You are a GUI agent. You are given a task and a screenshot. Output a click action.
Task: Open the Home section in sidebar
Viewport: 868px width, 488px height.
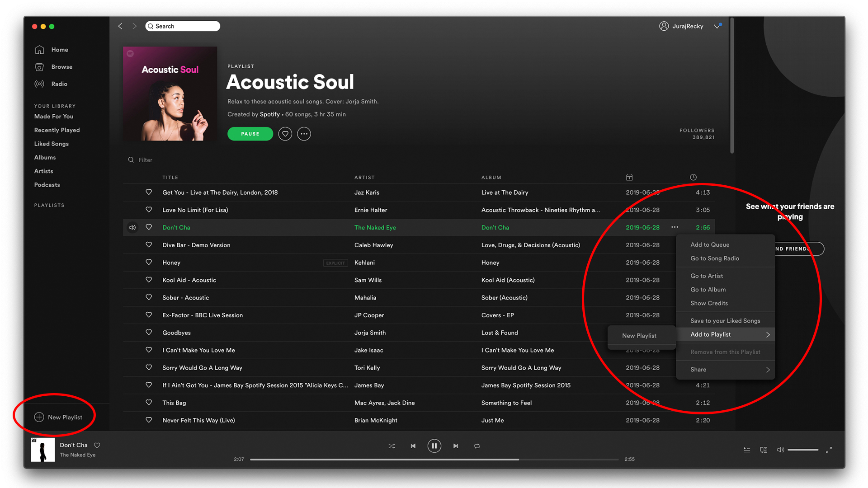[51, 50]
